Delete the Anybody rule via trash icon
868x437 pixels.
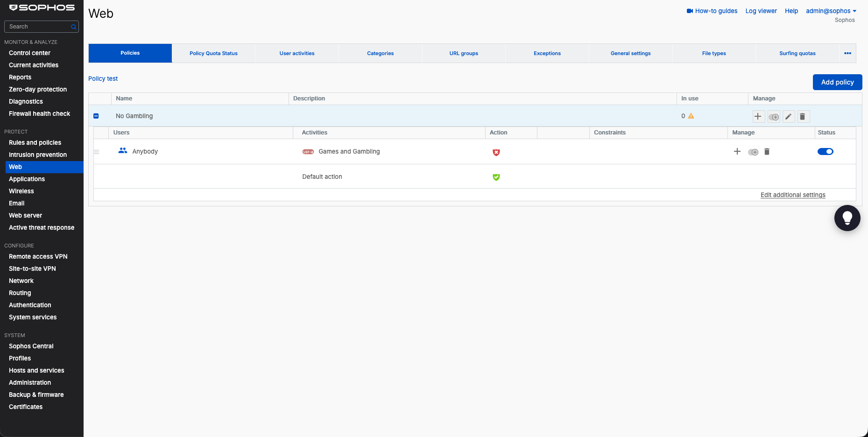[x=767, y=152]
